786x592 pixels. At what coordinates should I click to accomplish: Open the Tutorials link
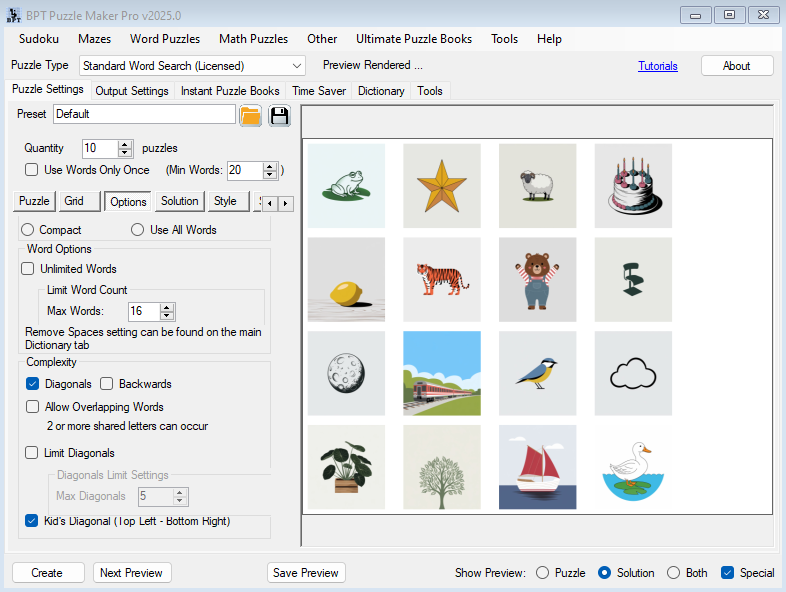pyautogui.click(x=658, y=66)
